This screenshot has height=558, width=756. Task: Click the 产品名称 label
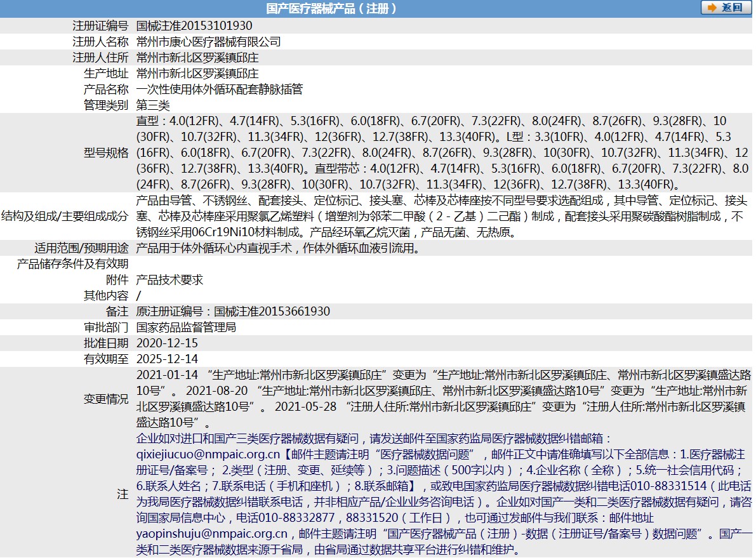pos(106,90)
